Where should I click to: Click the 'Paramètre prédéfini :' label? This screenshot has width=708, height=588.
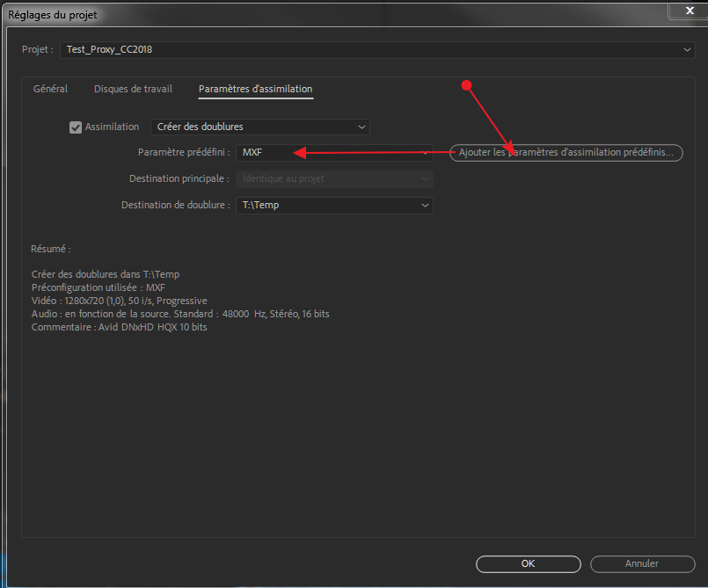[184, 153]
